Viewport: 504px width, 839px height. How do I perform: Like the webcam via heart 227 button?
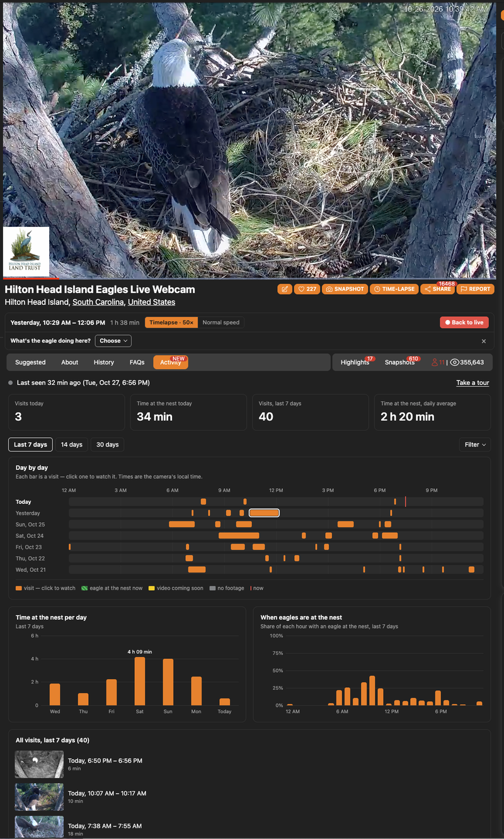307,289
